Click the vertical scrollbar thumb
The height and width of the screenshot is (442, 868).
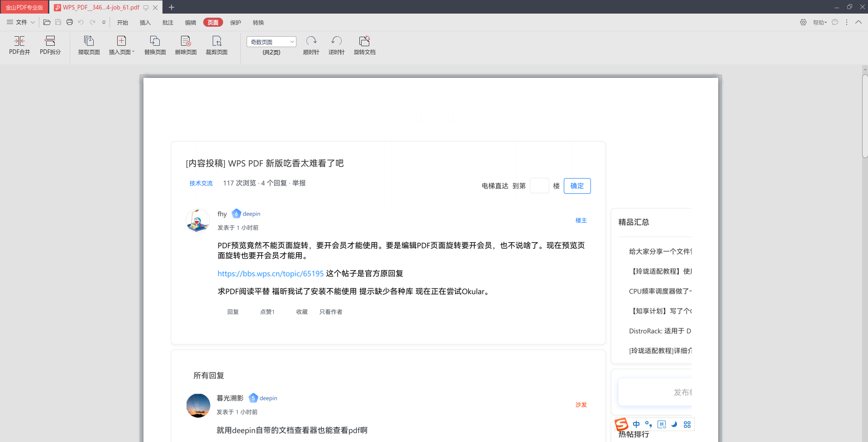(865, 116)
